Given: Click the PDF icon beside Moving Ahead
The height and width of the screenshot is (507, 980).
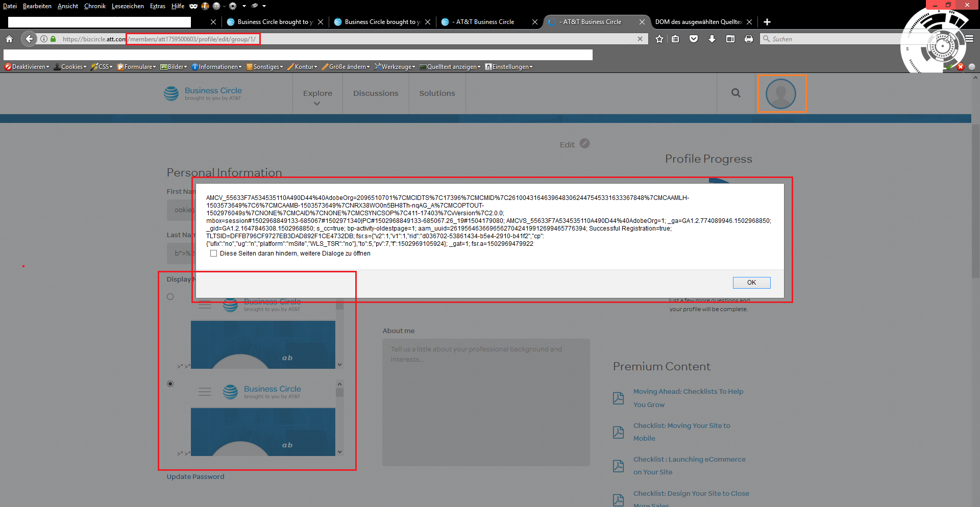Looking at the screenshot, I should coord(618,398).
